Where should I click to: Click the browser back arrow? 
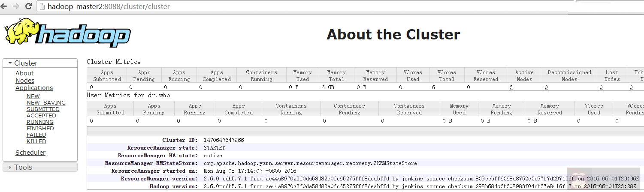[x=4, y=6]
